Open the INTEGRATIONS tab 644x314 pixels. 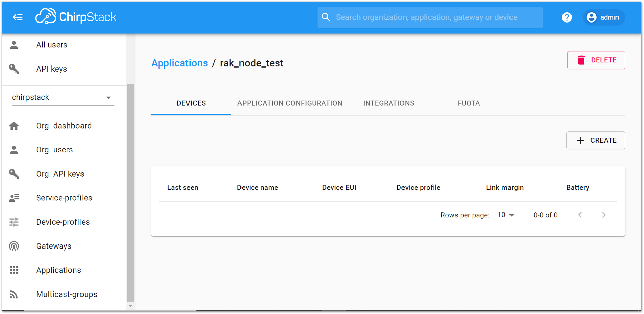coord(388,103)
